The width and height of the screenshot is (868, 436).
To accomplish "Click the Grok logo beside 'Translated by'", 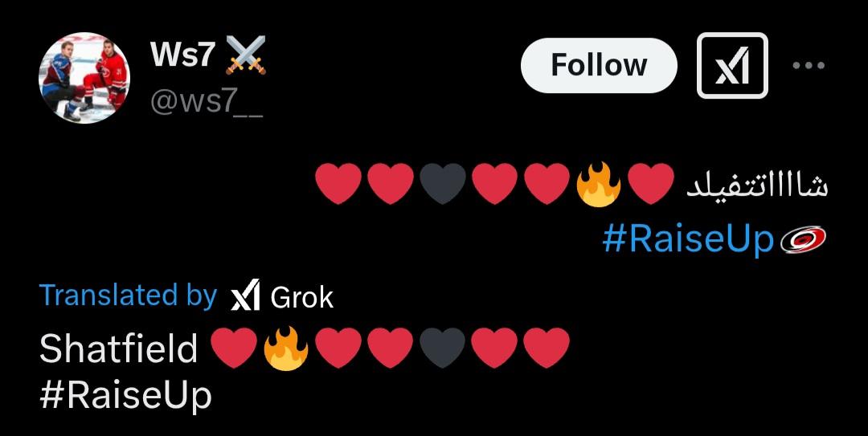I will tap(245, 296).
